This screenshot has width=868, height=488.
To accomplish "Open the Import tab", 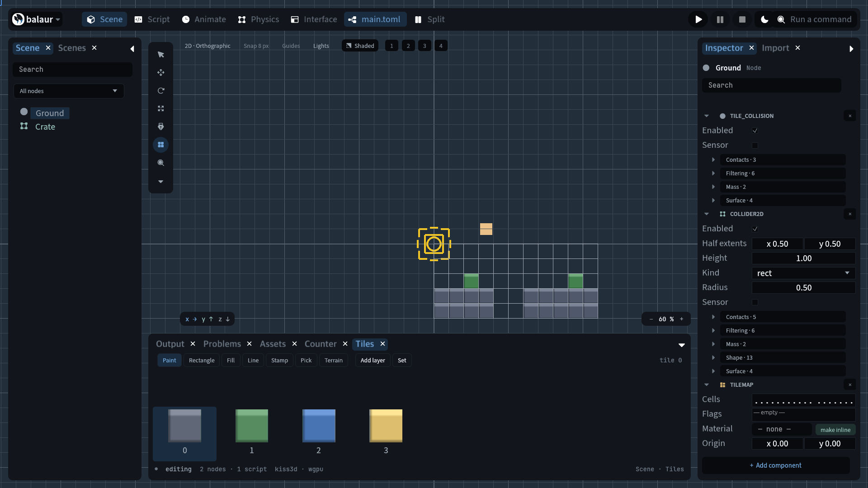I will click(x=775, y=48).
